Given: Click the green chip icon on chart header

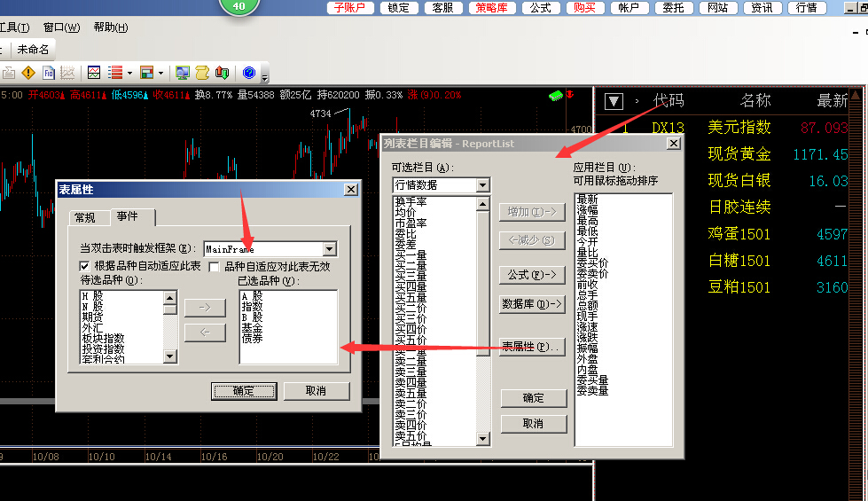Looking at the screenshot, I should click(x=555, y=96).
